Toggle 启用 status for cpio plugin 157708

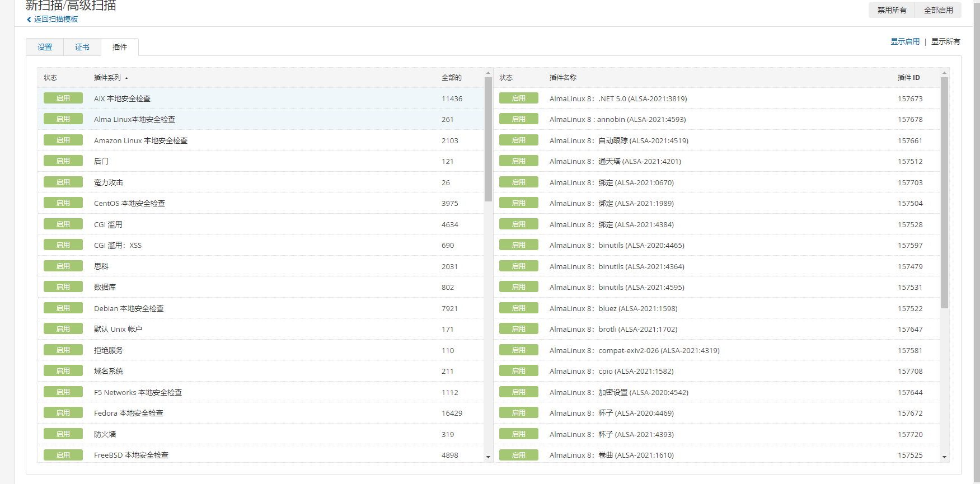(x=519, y=370)
